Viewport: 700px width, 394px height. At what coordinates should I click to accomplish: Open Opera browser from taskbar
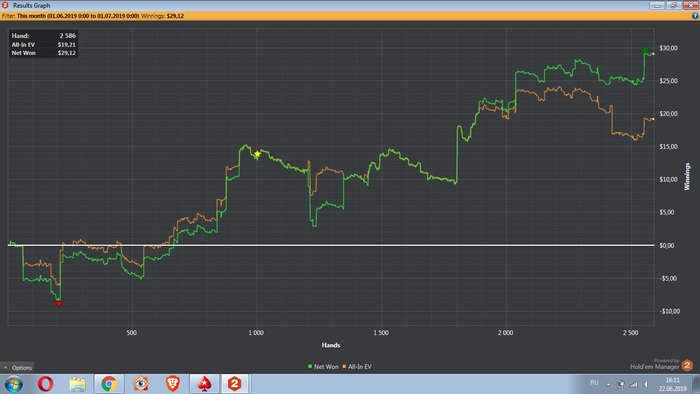coord(46,384)
